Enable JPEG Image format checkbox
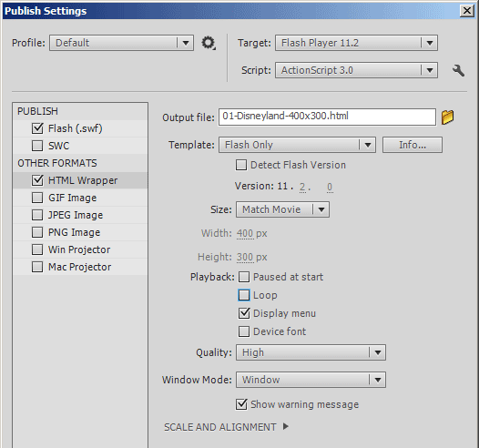This screenshot has height=448, width=479. click(37, 215)
